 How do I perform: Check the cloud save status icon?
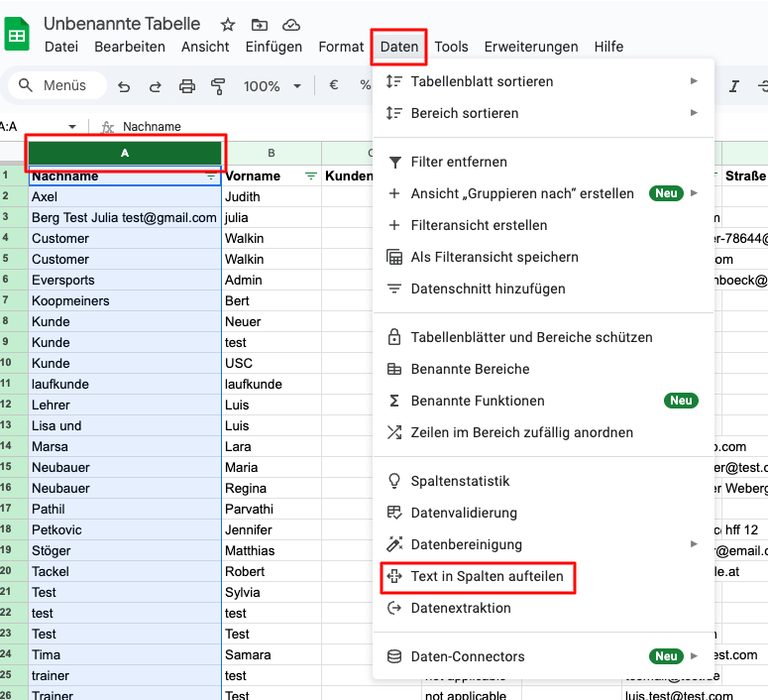(291, 25)
